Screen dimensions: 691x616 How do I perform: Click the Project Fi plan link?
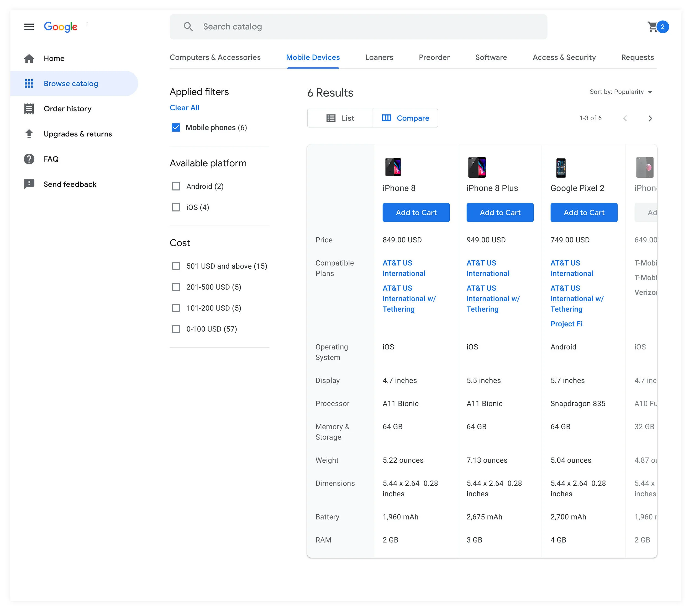tap(566, 324)
